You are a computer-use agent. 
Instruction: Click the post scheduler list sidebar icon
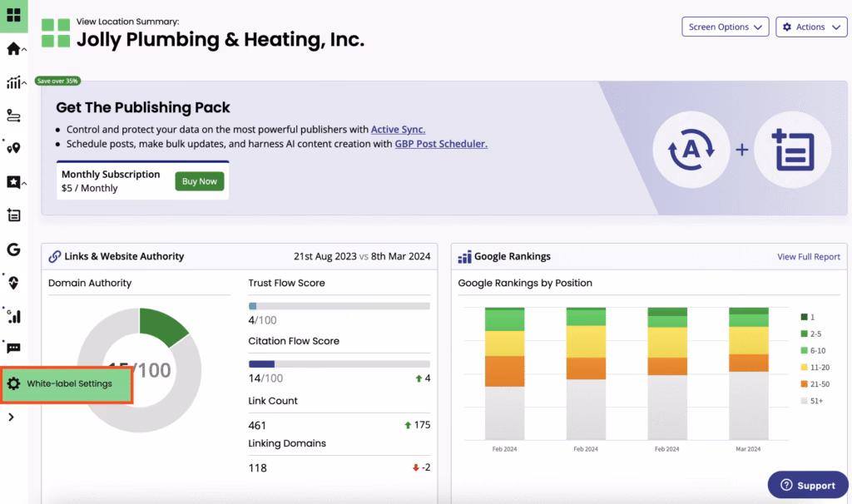point(13,215)
